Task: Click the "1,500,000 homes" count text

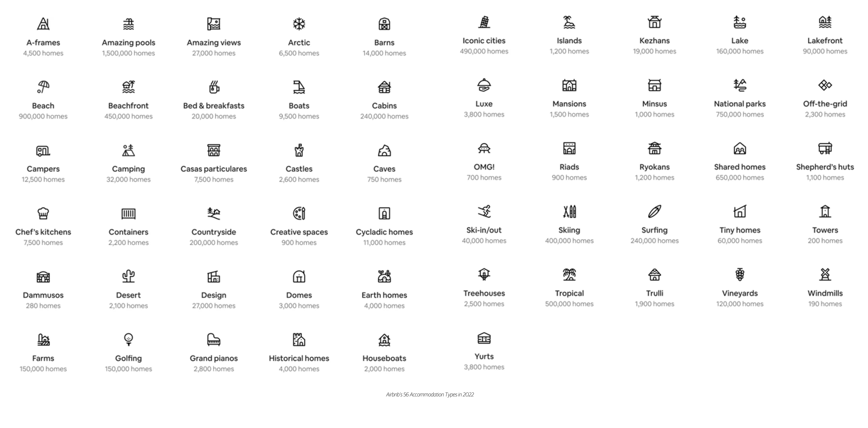Action: pos(128,53)
